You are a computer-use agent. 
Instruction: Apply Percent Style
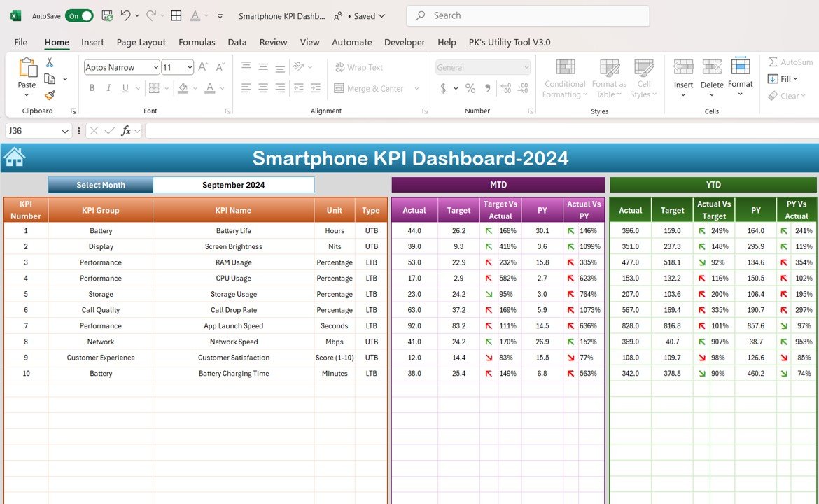470,88
